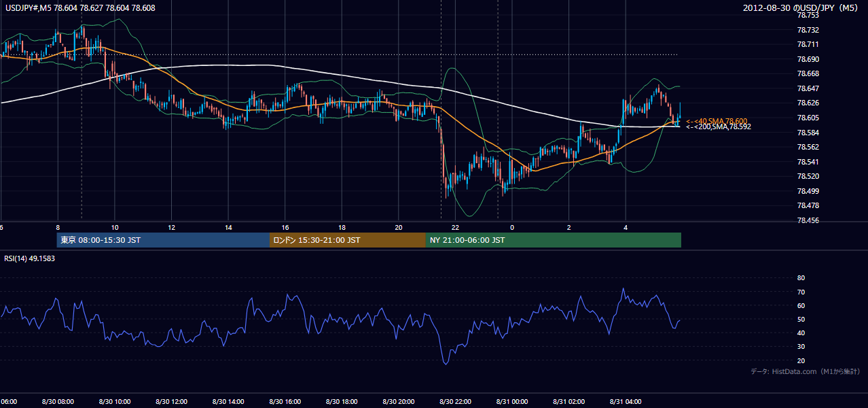Click RSI scale level 60
Image resolution: width=868 pixels, height=408 pixels.
point(801,305)
